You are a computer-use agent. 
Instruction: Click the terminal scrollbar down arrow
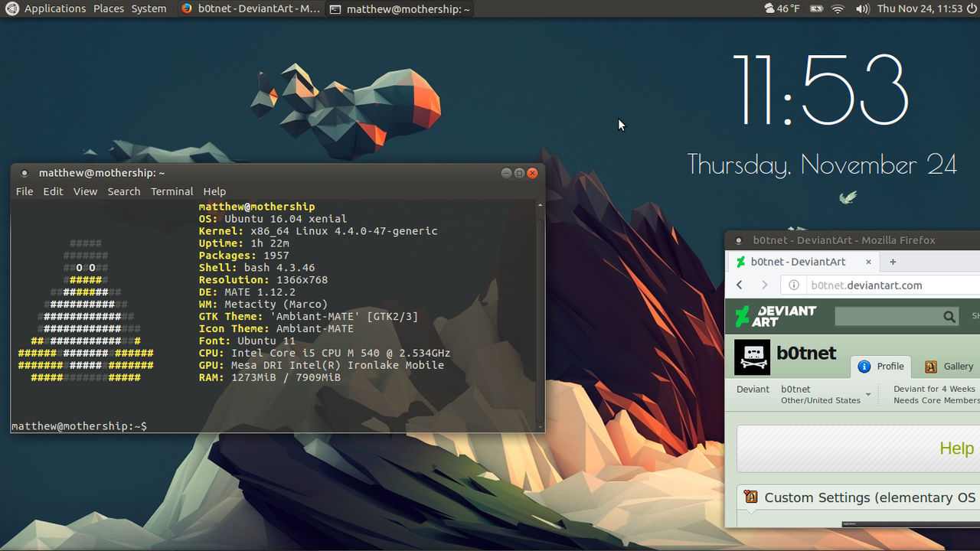coord(541,427)
